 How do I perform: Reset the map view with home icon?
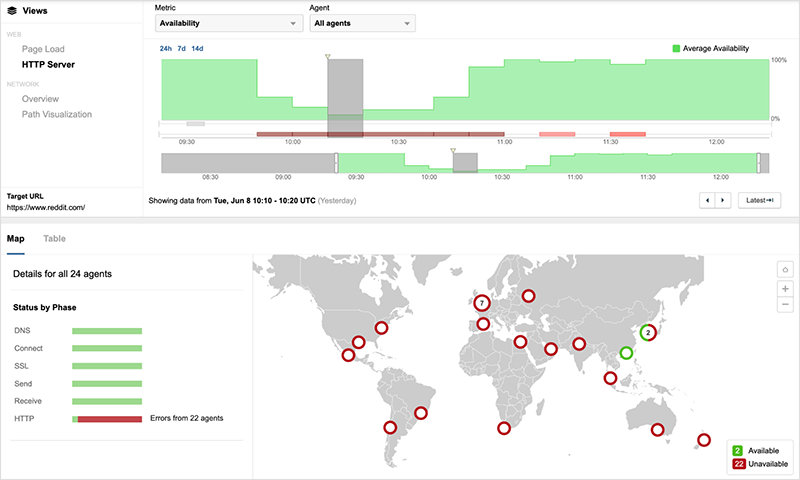click(785, 268)
